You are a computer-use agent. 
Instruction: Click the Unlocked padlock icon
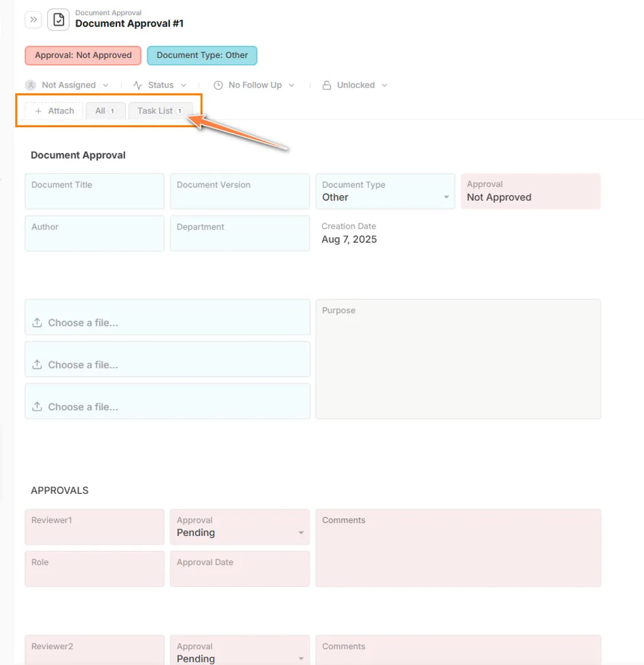click(327, 85)
